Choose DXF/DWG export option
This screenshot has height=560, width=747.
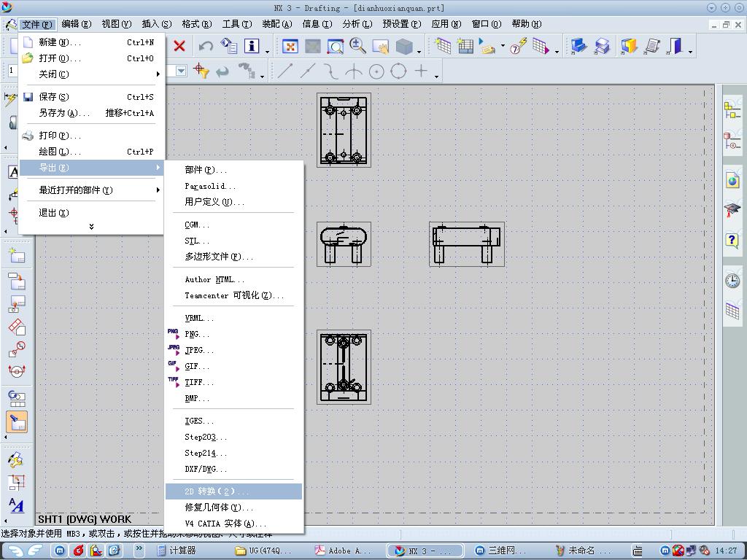[x=234, y=469]
